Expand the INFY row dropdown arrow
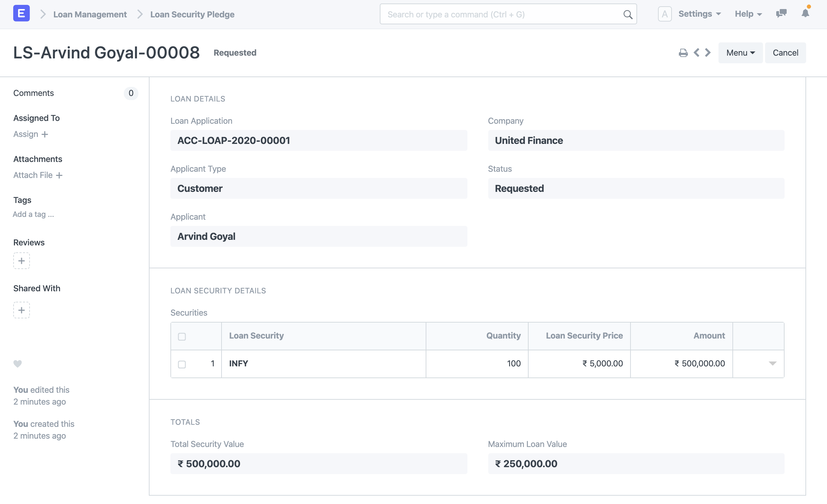The image size is (827, 504). pyautogui.click(x=773, y=363)
